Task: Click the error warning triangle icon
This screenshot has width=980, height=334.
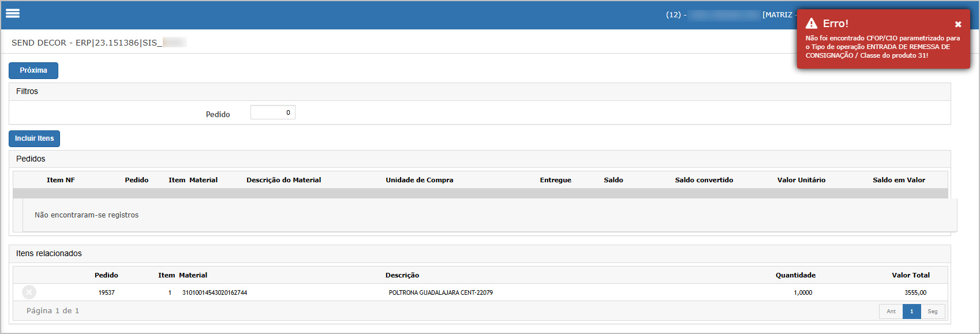Action: point(811,23)
